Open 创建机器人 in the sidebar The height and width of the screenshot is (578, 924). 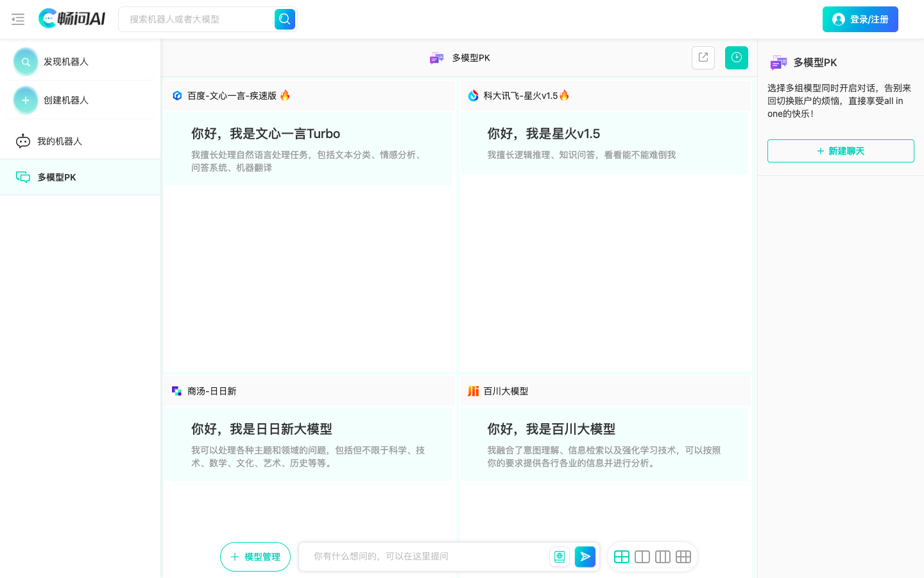click(x=80, y=100)
